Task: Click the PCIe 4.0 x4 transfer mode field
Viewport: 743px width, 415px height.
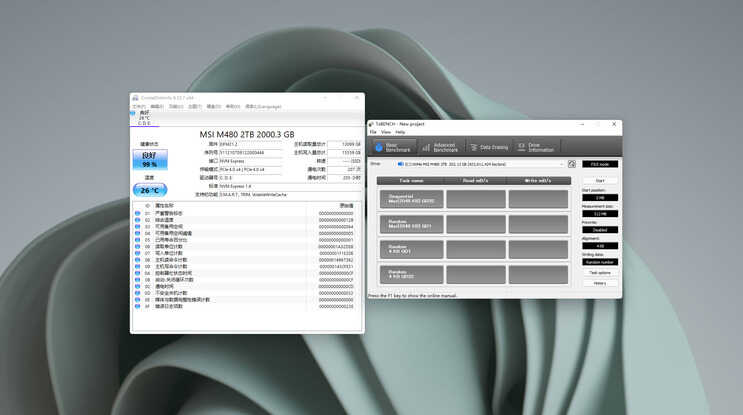Action: click(251, 169)
